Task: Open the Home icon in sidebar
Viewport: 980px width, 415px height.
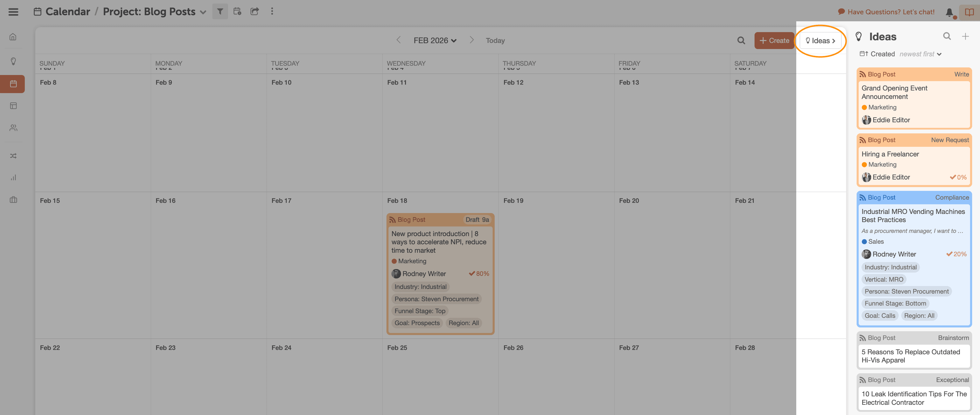Action: [13, 37]
